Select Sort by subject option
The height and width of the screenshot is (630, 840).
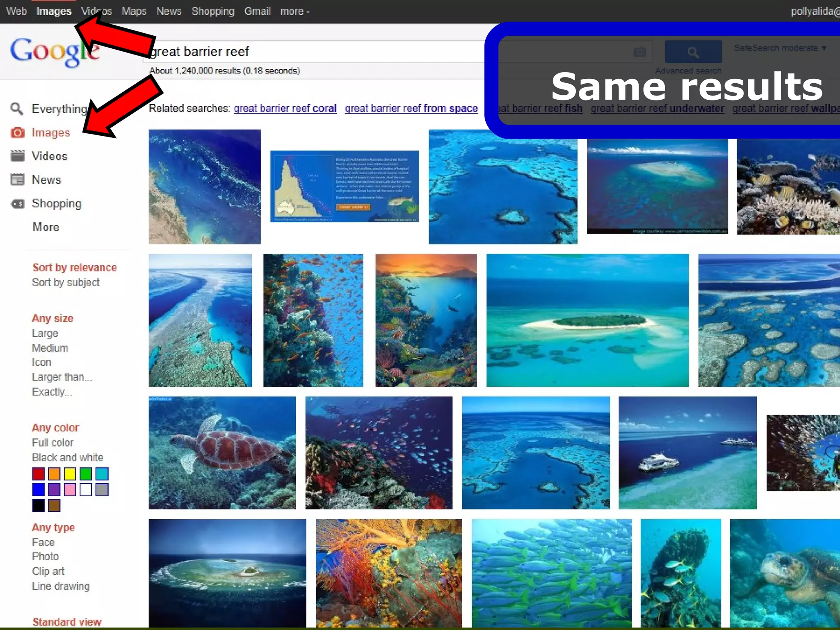point(66,282)
